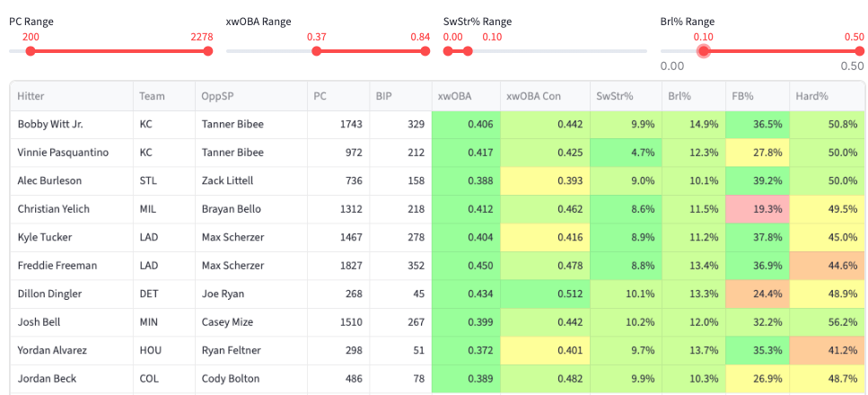Select the Yordan Alvarez hitter cell

(x=72, y=351)
